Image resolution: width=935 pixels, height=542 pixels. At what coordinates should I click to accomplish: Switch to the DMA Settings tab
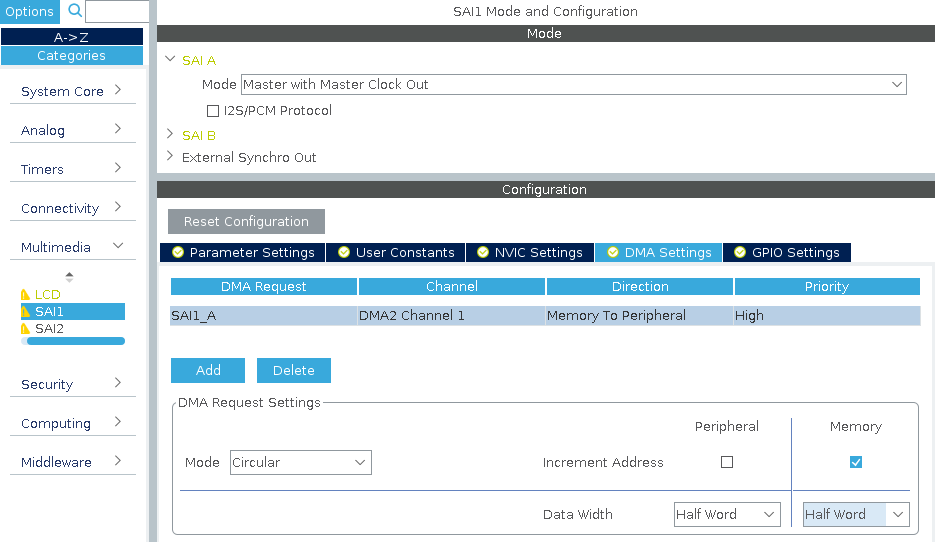[658, 253]
